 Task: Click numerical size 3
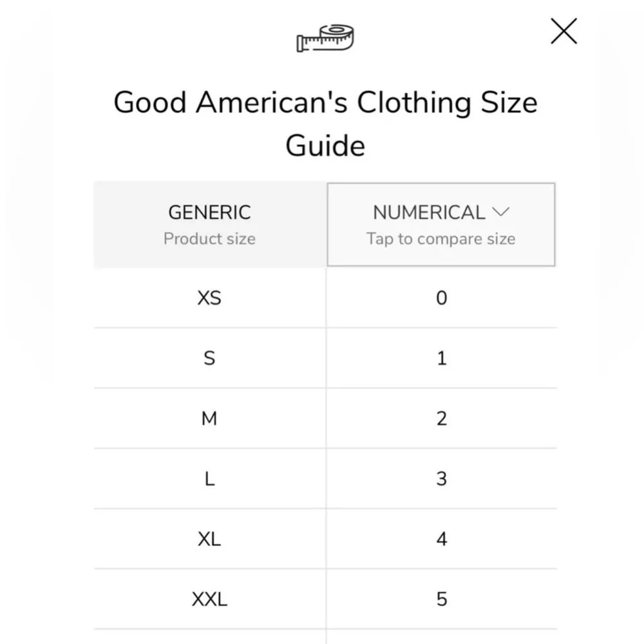441,478
